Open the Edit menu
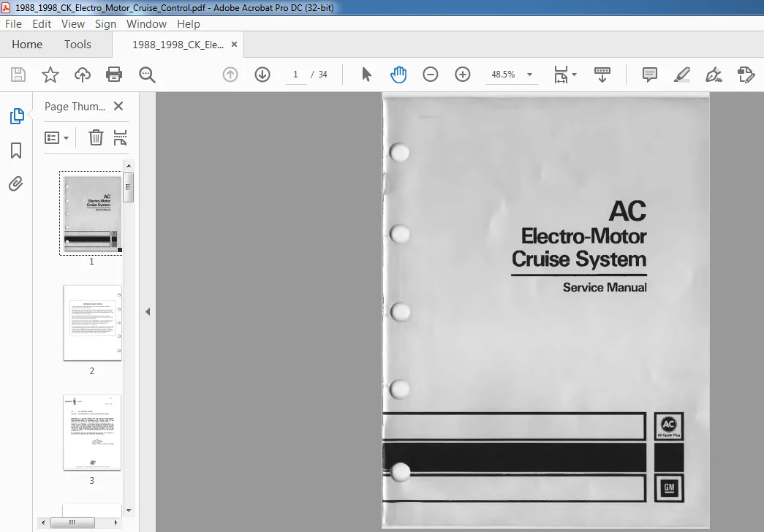Image resolution: width=764 pixels, height=532 pixels. (x=42, y=24)
